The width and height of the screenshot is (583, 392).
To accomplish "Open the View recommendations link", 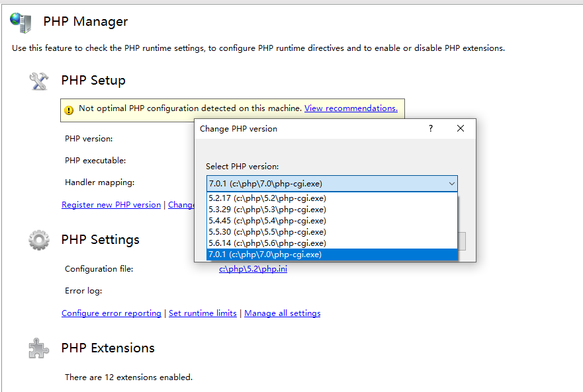I will point(351,108).
